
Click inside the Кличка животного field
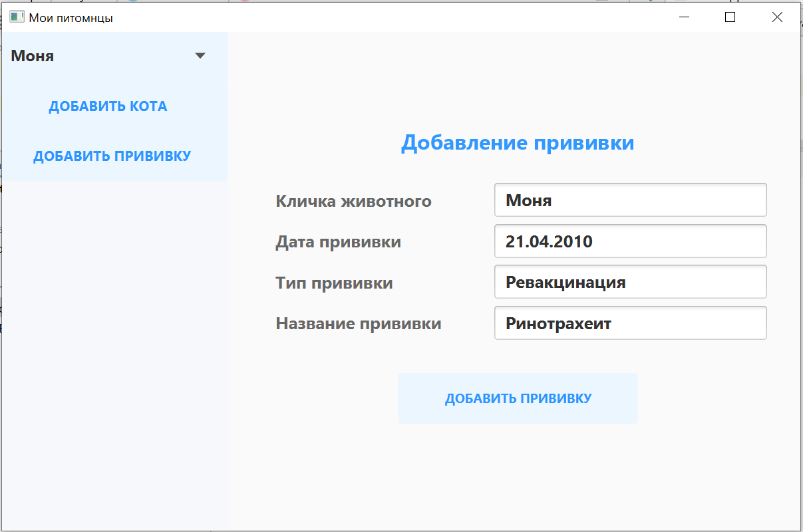point(630,199)
